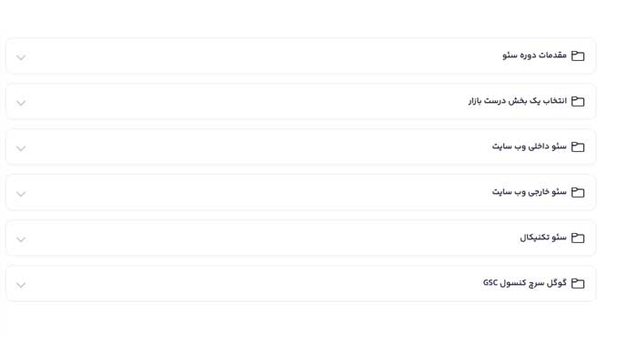Image resolution: width=637 pixels, height=364 pixels.
Task: Expand the مقدمات دوره سئو section chevron
Action: [21, 57]
